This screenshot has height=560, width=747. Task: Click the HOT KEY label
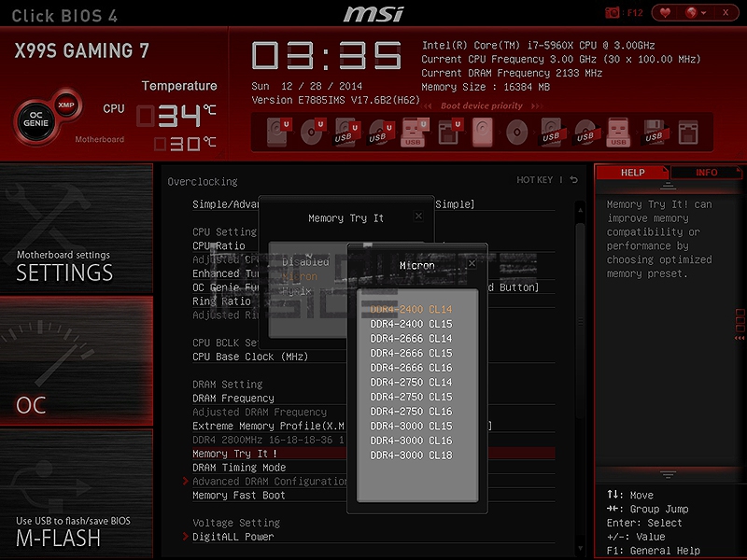[x=534, y=179]
